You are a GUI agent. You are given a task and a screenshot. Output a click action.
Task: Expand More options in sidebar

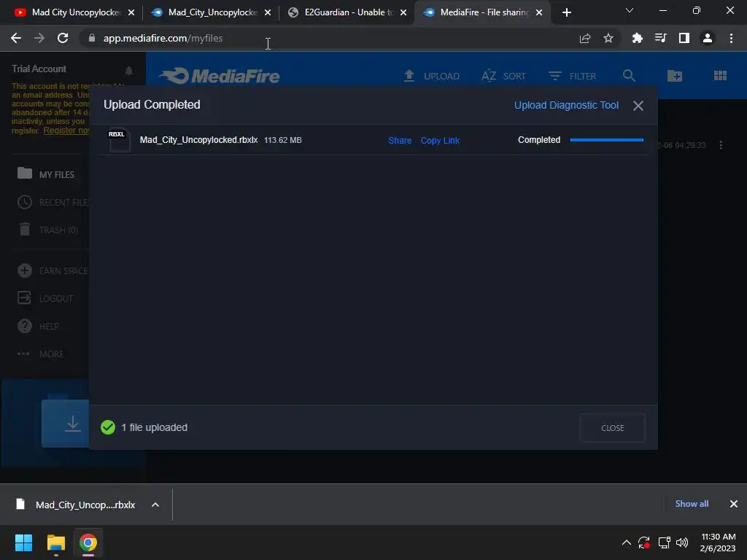[x=40, y=354]
